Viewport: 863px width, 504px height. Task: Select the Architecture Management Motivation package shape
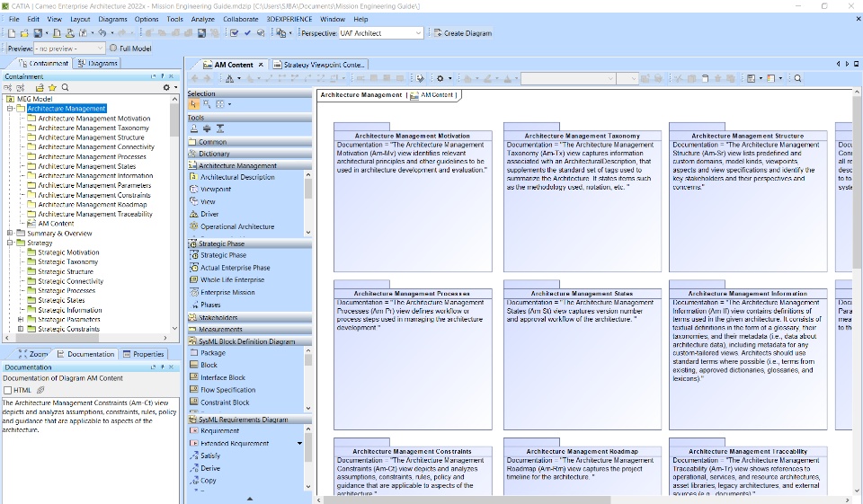tap(413, 198)
